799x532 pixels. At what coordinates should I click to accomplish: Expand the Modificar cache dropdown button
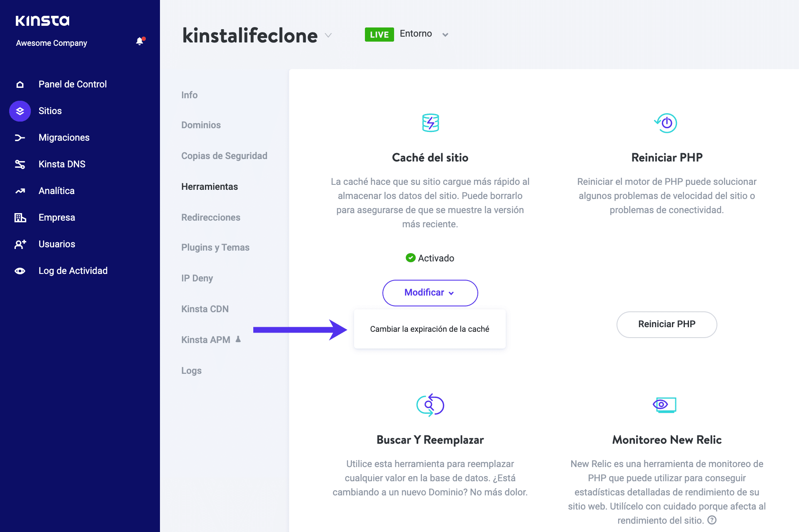click(x=430, y=293)
